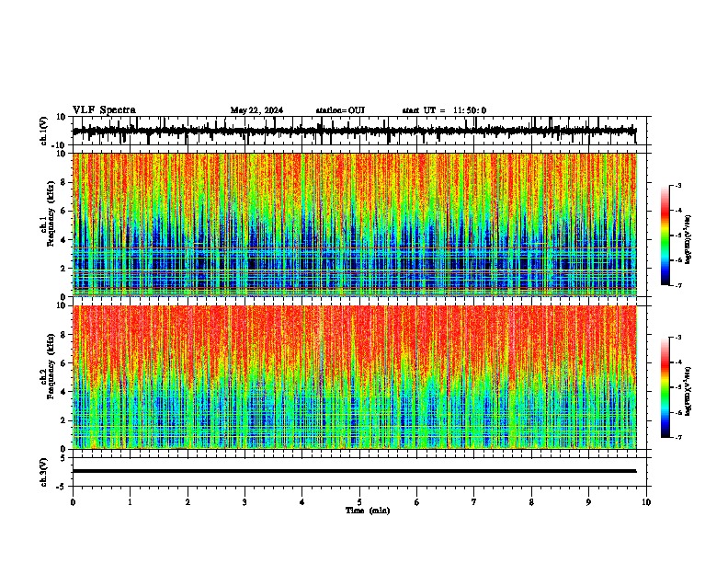Click the time axis tick label "3"
The image size is (728, 563).
[245, 502]
